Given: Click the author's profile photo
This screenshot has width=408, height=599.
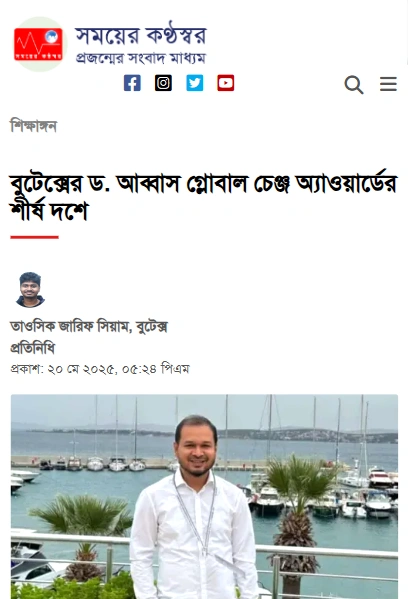Looking at the screenshot, I should click(x=30, y=290).
